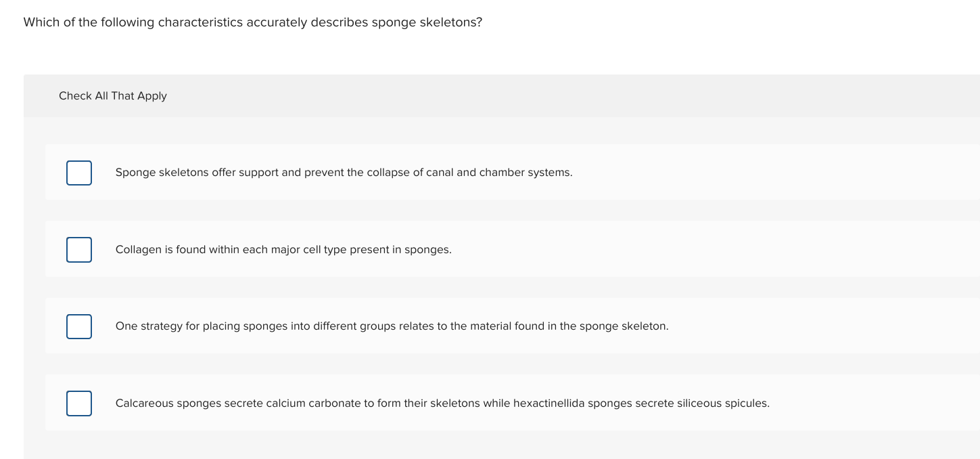Select the answer about sponge grouping strategy

392,326
